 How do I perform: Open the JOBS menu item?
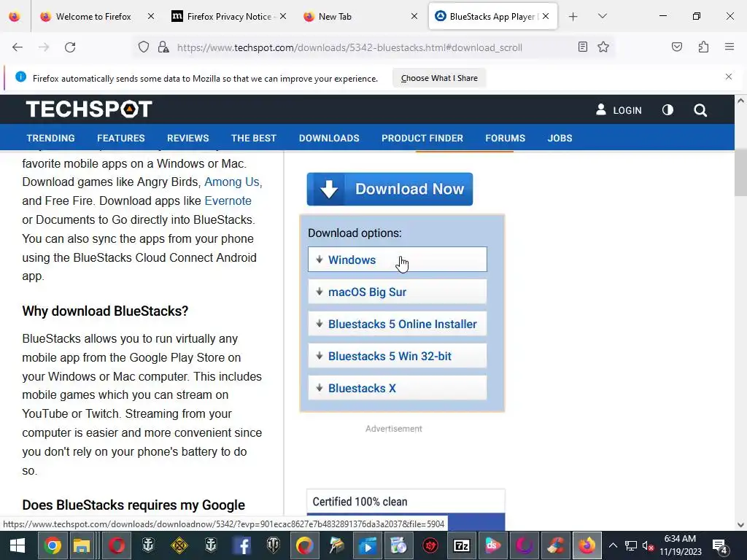pos(560,138)
